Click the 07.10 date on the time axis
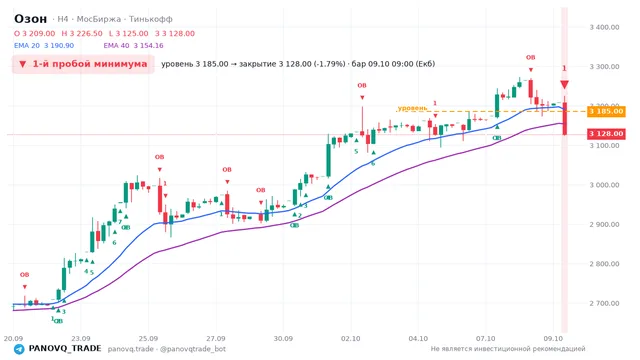The height and width of the screenshot is (360, 640). click(485, 338)
